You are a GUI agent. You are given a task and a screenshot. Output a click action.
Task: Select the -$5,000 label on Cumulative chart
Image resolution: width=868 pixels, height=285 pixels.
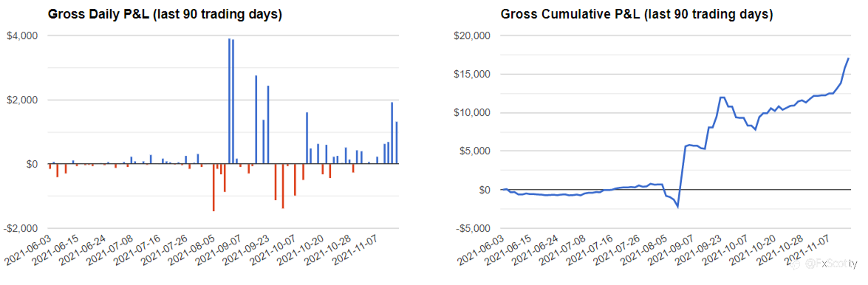(x=474, y=229)
